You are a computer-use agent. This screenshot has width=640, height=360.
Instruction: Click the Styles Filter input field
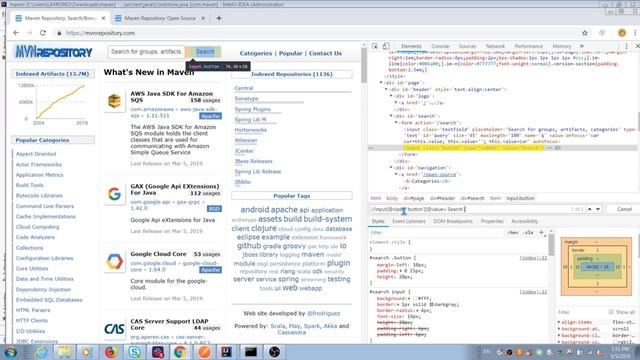[x=436, y=233]
